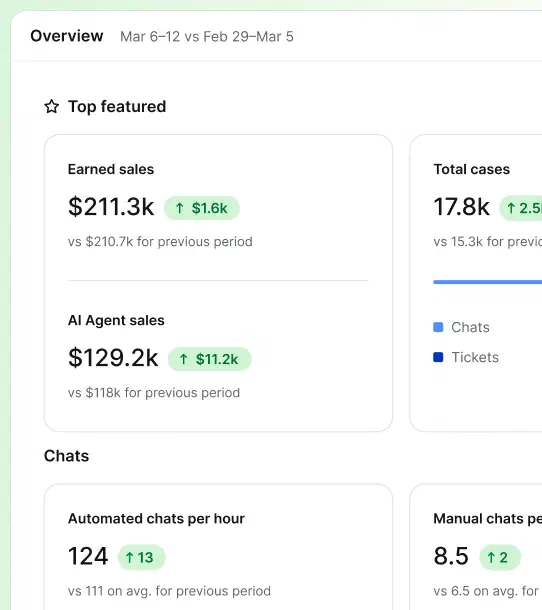542x610 pixels.
Task: Select 'vs 111 on avg. for previous period'
Action: (169, 591)
